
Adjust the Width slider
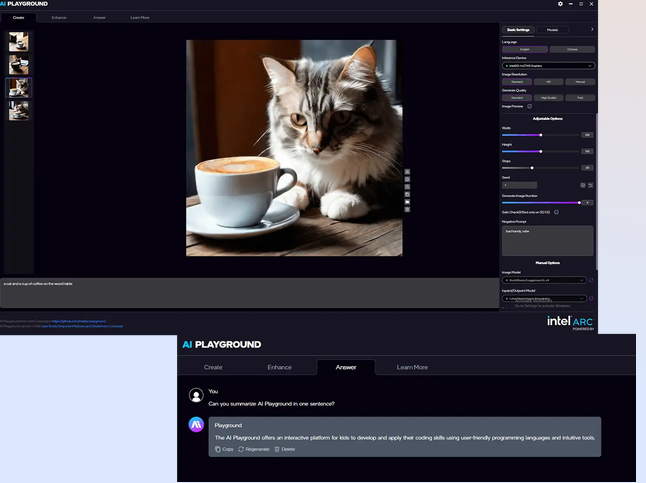[541, 135]
